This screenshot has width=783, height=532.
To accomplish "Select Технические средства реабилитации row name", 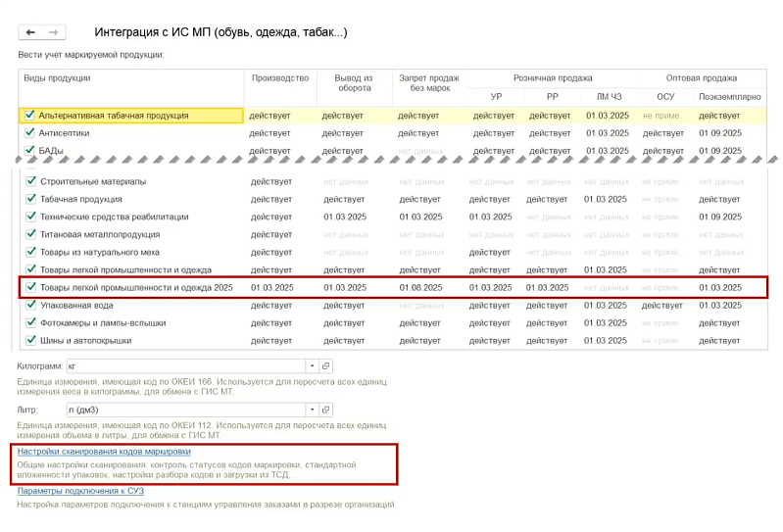I will (115, 218).
